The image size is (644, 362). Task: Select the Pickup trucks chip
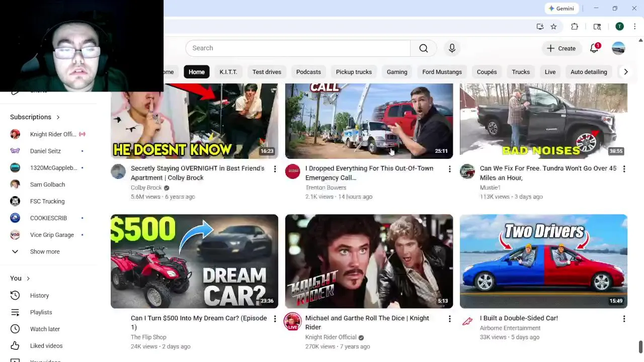(354, 72)
